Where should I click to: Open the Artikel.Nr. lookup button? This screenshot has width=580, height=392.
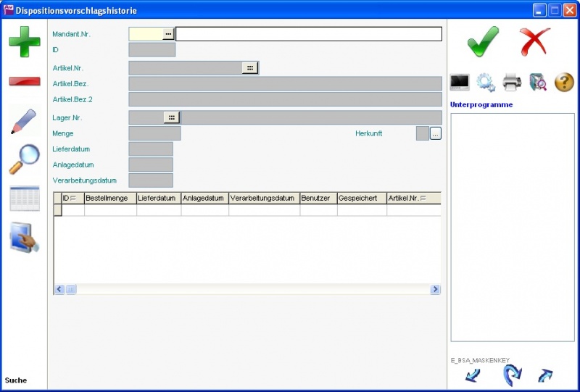point(249,67)
